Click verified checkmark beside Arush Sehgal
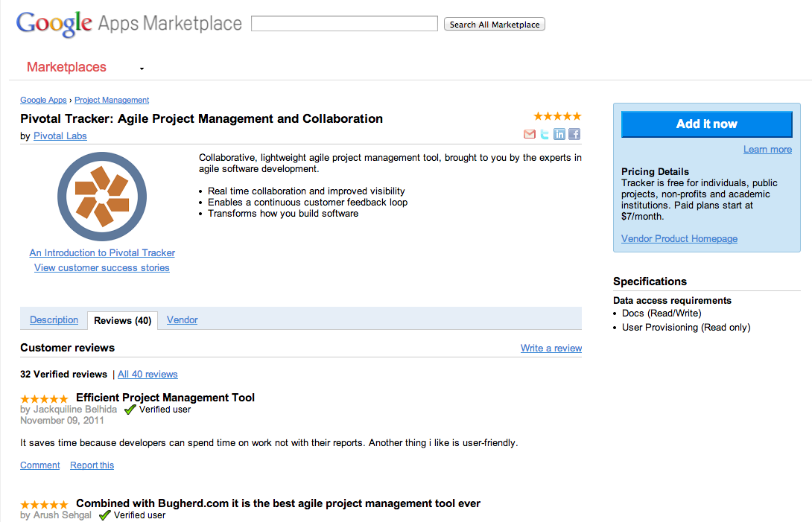The width and height of the screenshot is (812, 522). coord(104,515)
